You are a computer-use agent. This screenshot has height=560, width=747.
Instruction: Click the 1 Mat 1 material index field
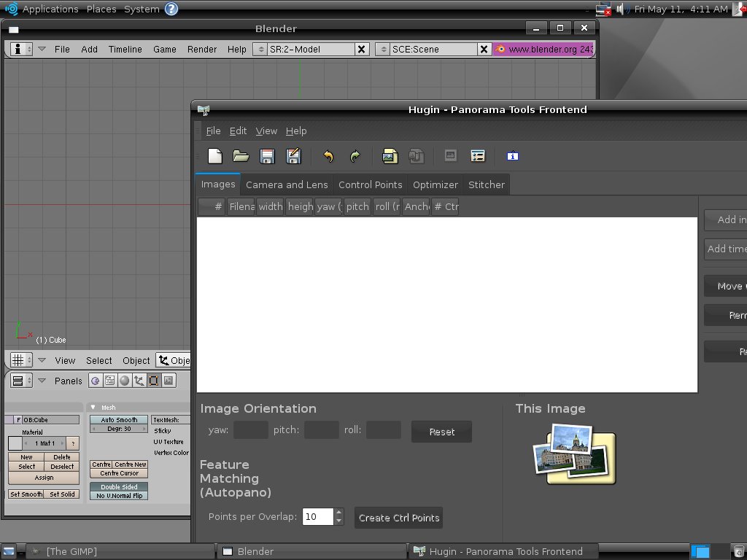click(x=44, y=443)
